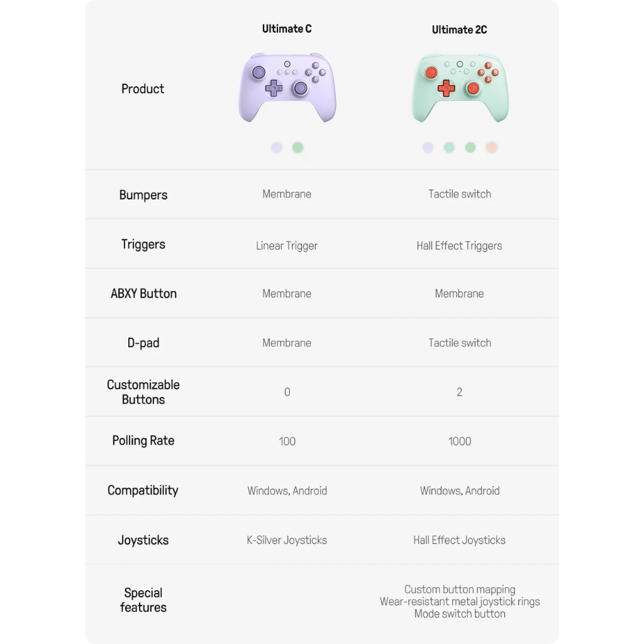Screen dimensions: 644x644
Task: Select the green color swatch under Ultimate C
Action: (297, 147)
